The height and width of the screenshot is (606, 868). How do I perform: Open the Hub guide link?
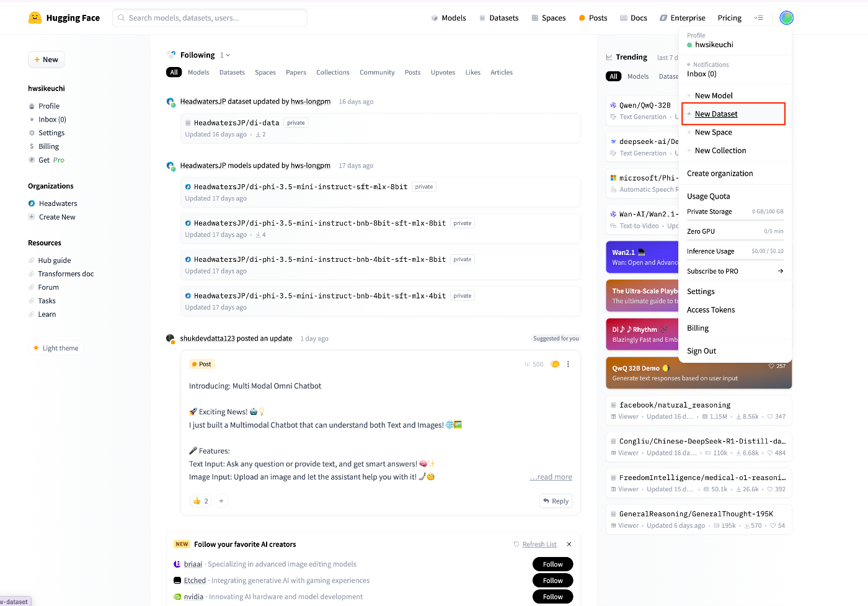pyautogui.click(x=55, y=261)
